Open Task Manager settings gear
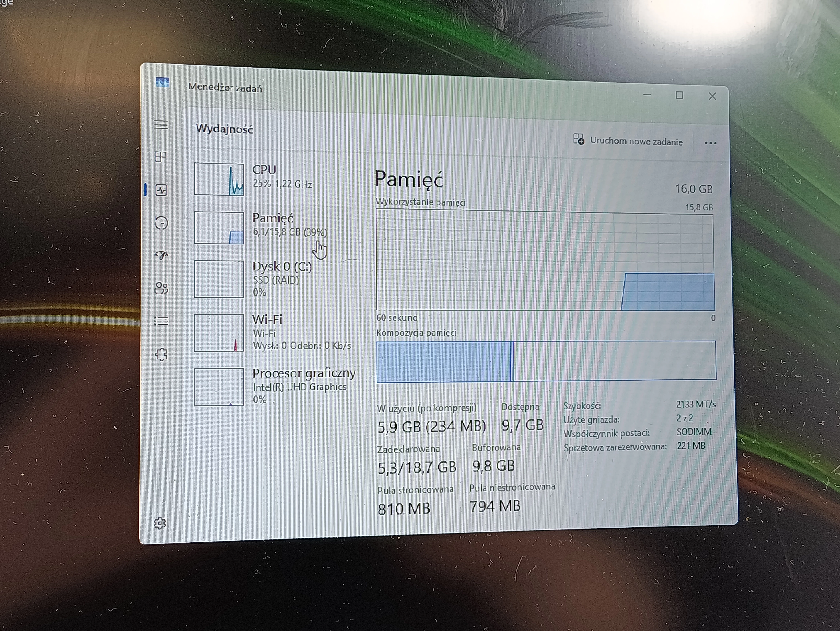 click(x=160, y=523)
